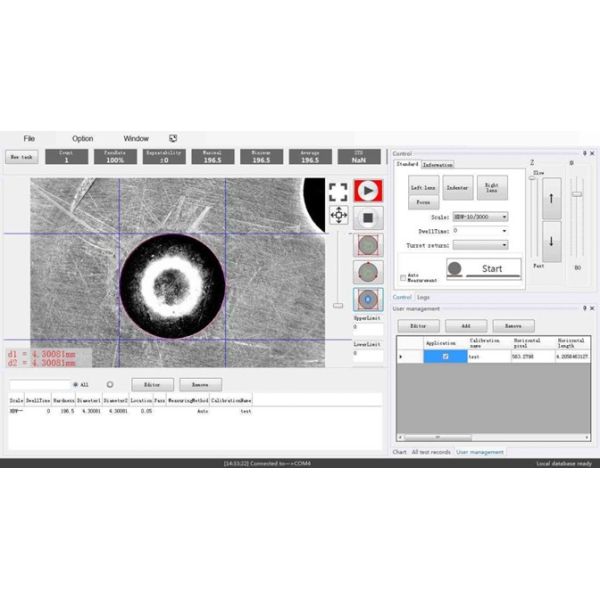Select the four-corner box measurement icon
This screenshot has width=600, height=600.
pyautogui.click(x=368, y=244)
